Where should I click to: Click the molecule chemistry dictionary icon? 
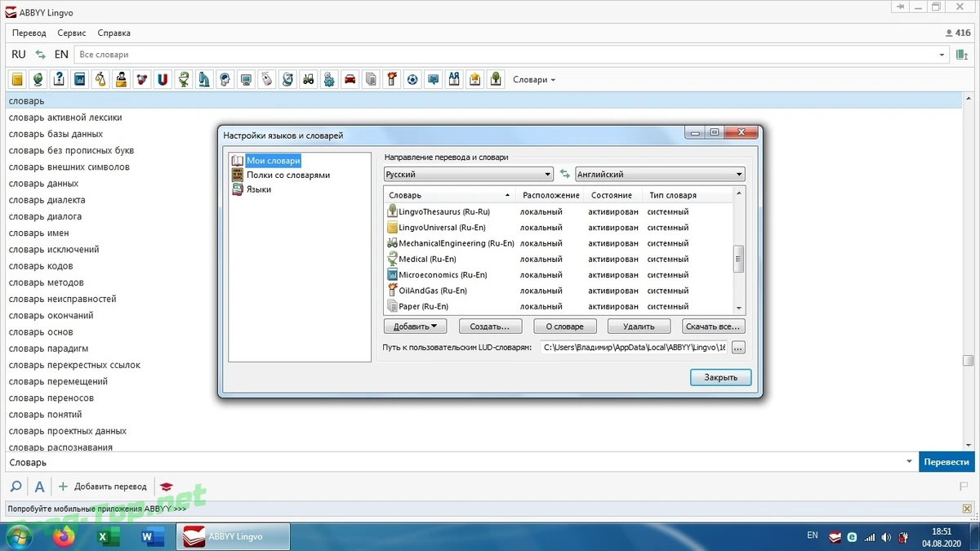[143, 79]
